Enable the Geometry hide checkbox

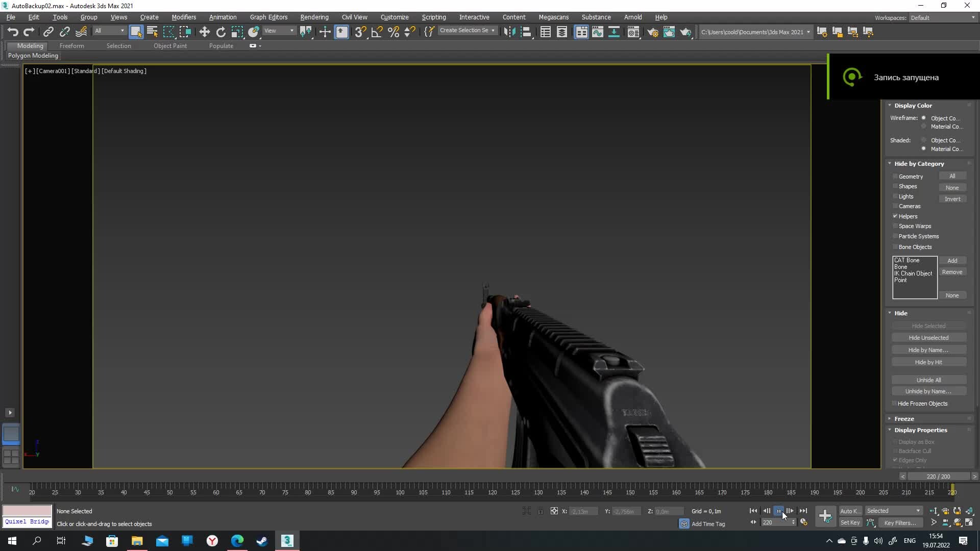pos(895,177)
